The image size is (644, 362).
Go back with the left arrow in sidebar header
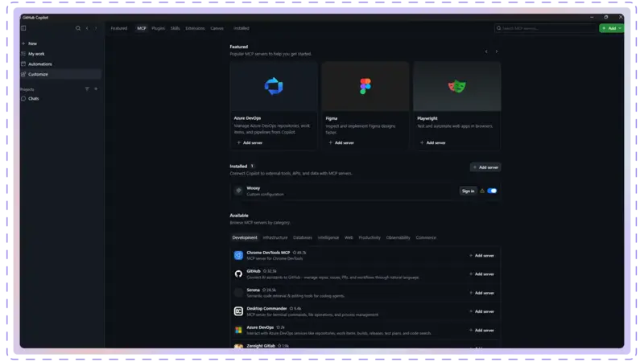point(87,28)
